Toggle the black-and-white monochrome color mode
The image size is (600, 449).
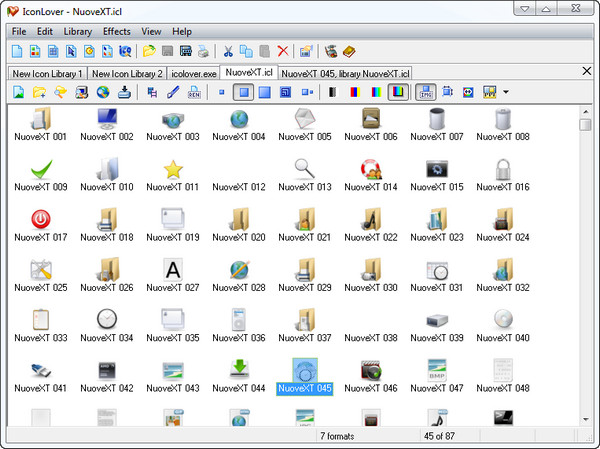point(332,92)
